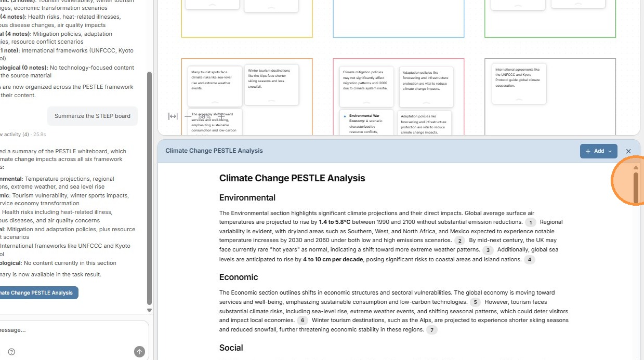Click the 'activity (4) · 25.8s' status line
The width and height of the screenshot is (644, 360).
pos(23,135)
